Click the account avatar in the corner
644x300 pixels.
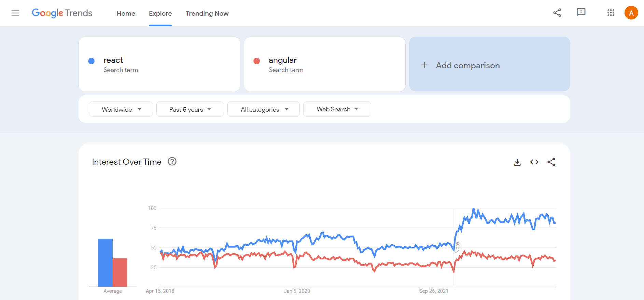pos(631,13)
